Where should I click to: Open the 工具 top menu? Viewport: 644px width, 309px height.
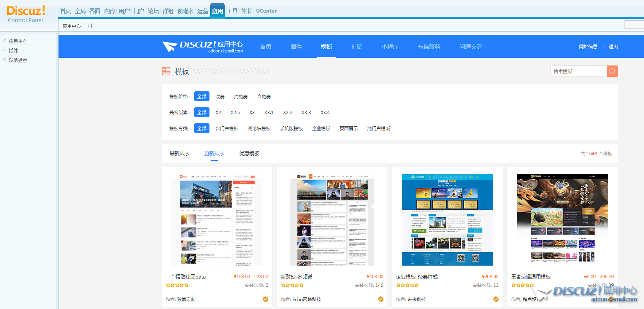(x=232, y=11)
